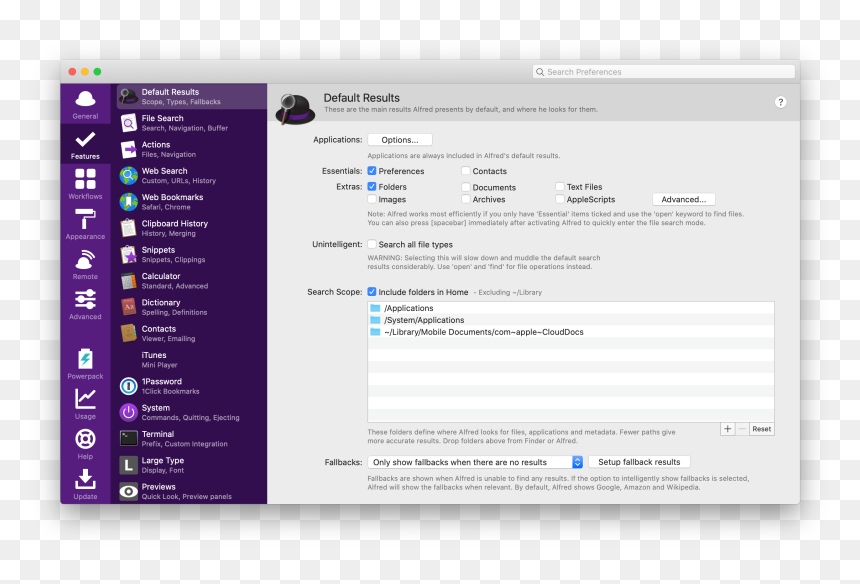Click the Clipboard History clipboard icon
Viewport: 860px width, 584px height.
click(128, 228)
